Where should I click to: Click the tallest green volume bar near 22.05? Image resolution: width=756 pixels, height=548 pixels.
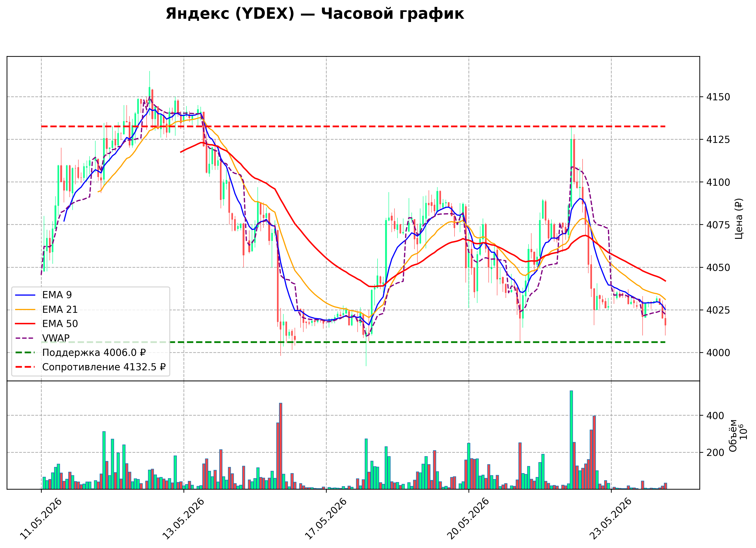point(571,440)
